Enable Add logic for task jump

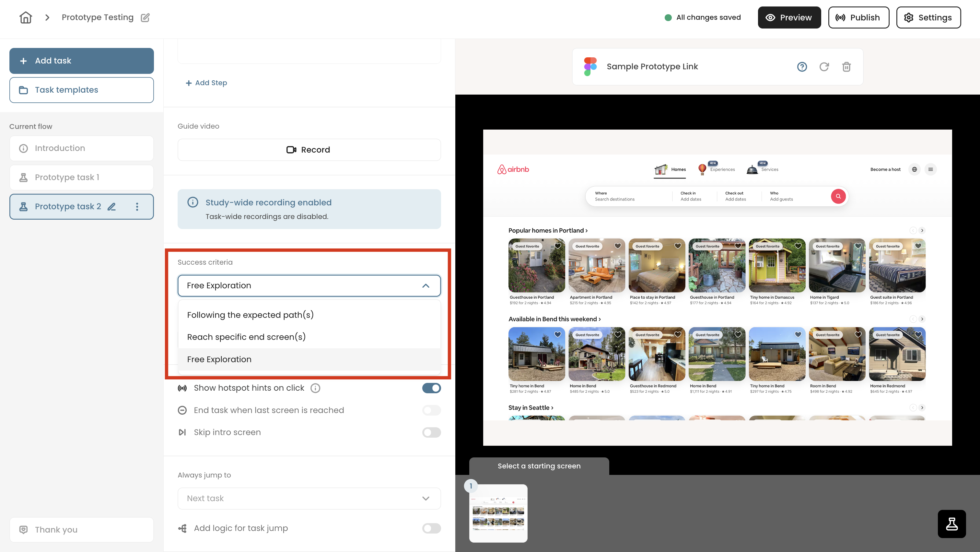tap(431, 528)
